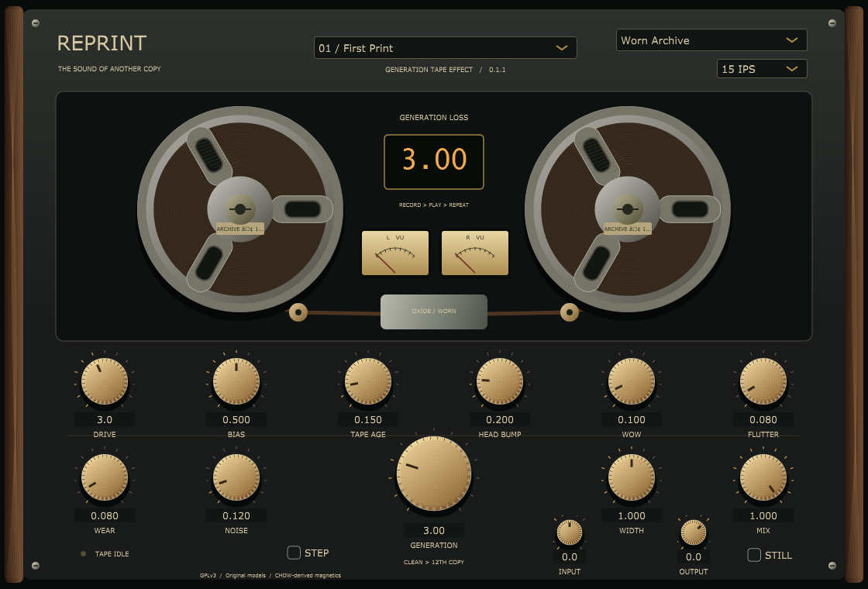
Task: Click the left tape reel hub
Action: click(239, 209)
